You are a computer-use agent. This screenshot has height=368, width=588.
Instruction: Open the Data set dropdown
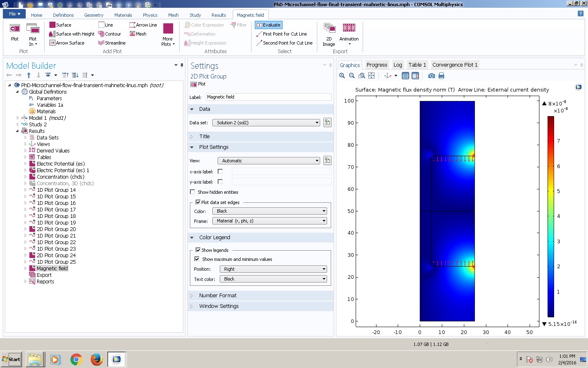pyautogui.click(x=266, y=123)
